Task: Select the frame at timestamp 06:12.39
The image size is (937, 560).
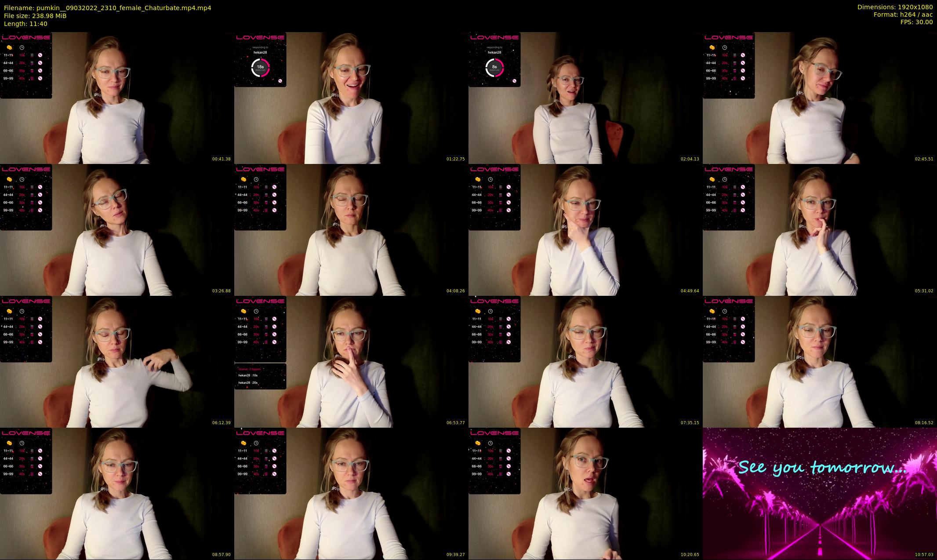Action: click(x=117, y=361)
